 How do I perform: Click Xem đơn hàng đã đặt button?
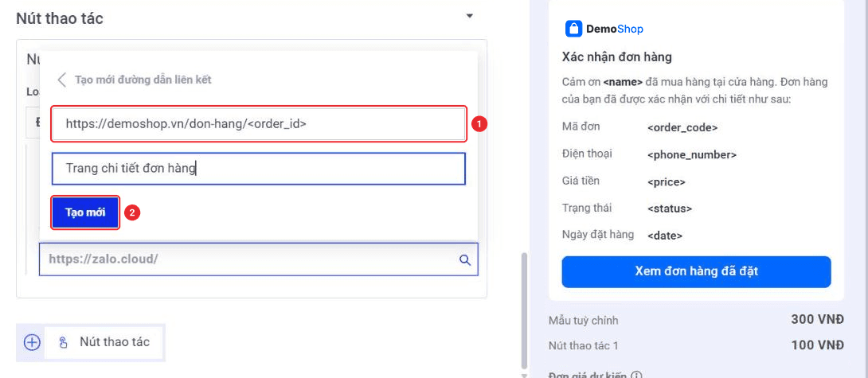coord(697,271)
